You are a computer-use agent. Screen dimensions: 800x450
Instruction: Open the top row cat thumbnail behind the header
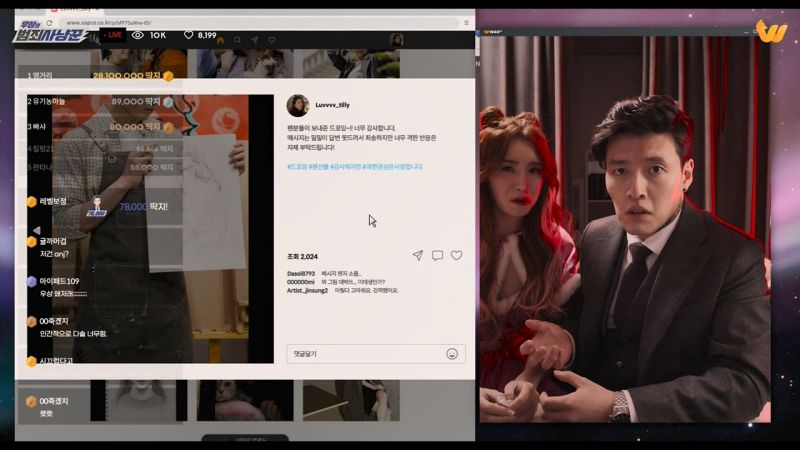click(x=245, y=63)
